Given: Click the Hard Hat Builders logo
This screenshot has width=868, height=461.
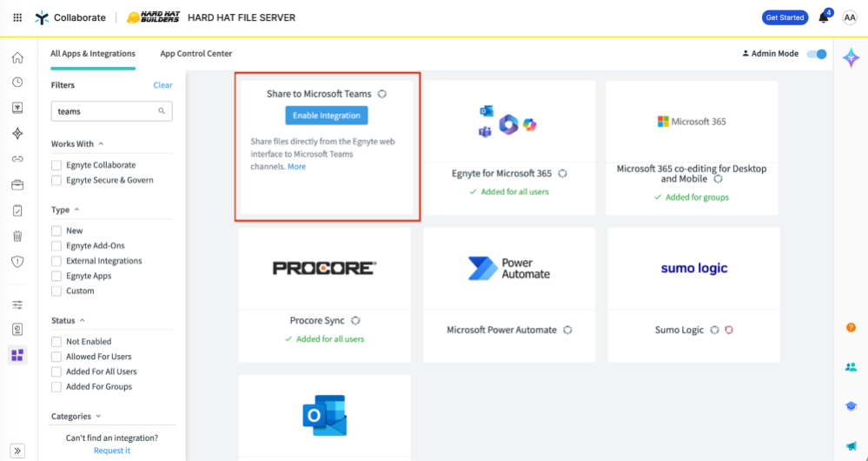Looking at the screenshot, I should (153, 17).
